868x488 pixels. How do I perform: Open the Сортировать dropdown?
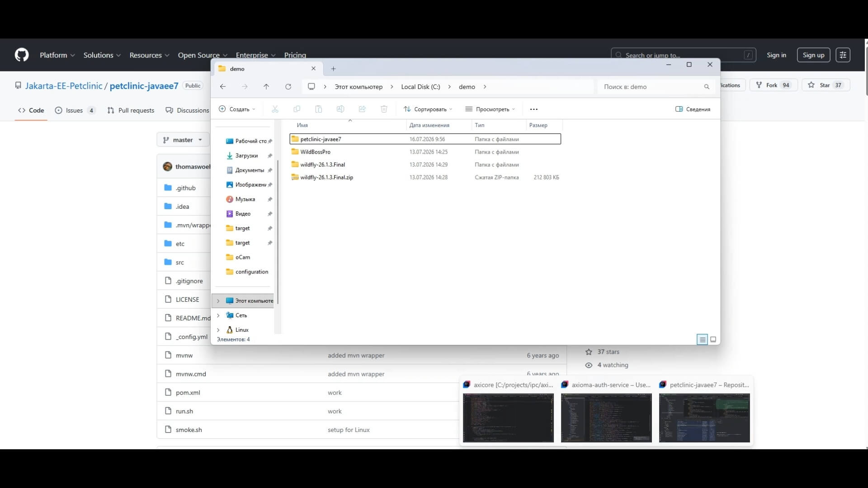[428, 109]
